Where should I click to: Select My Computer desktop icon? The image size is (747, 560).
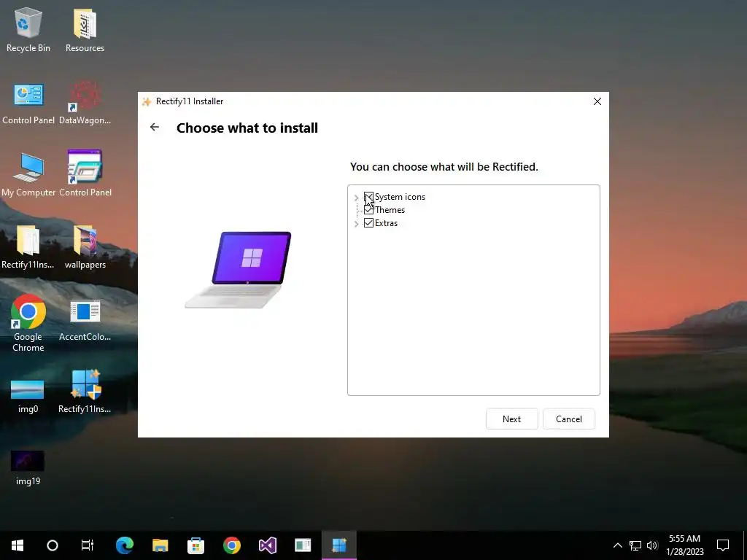tap(28, 174)
